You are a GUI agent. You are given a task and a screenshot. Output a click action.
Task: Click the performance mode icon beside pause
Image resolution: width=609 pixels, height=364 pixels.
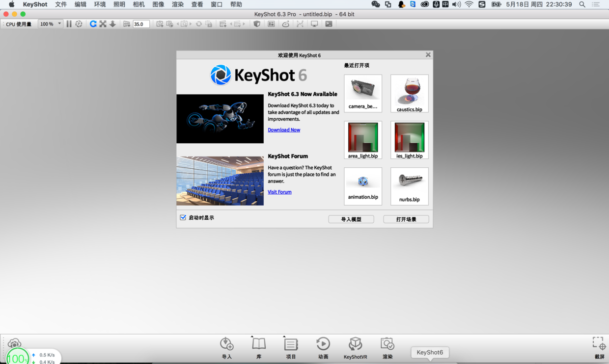(x=79, y=24)
